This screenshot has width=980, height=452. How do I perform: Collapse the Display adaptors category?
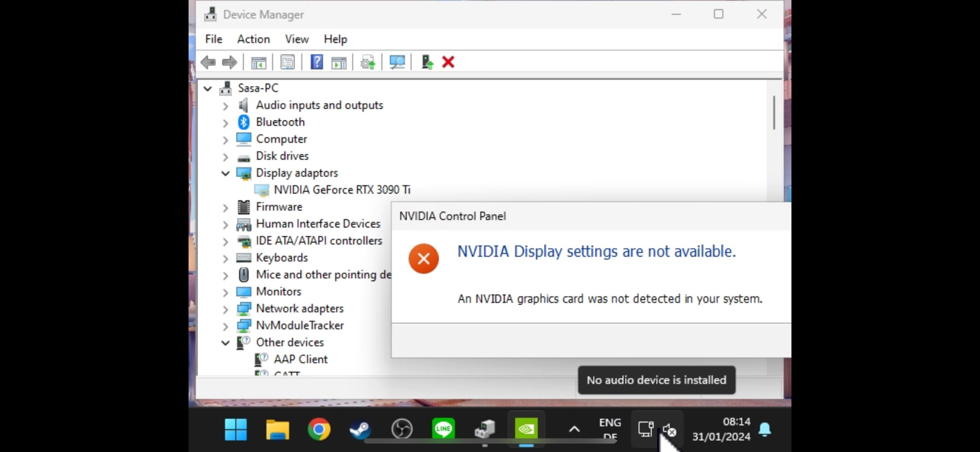pos(225,173)
